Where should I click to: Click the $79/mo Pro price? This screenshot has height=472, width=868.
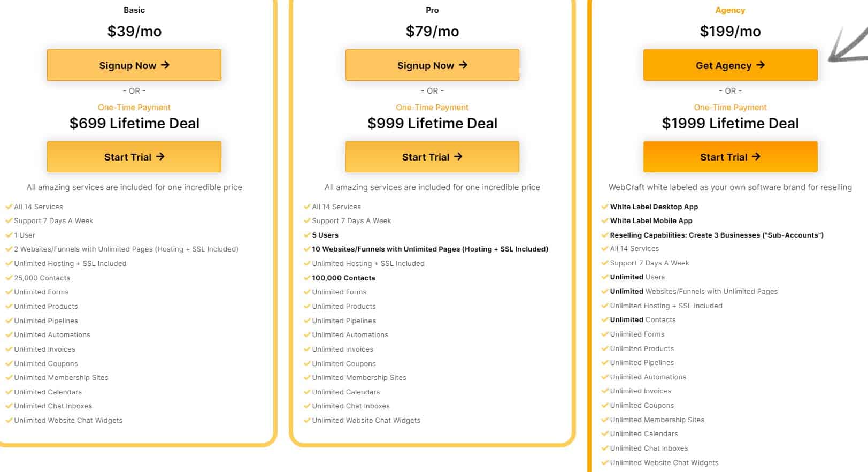click(x=432, y=32)
